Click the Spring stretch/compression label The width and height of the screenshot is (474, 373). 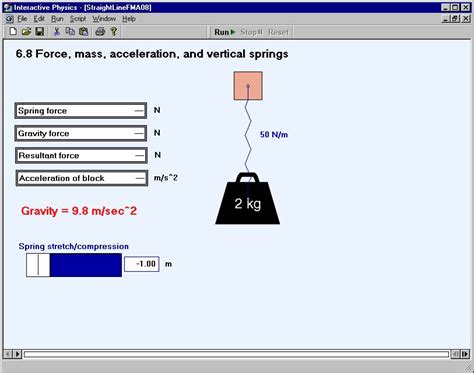point(74,246)
